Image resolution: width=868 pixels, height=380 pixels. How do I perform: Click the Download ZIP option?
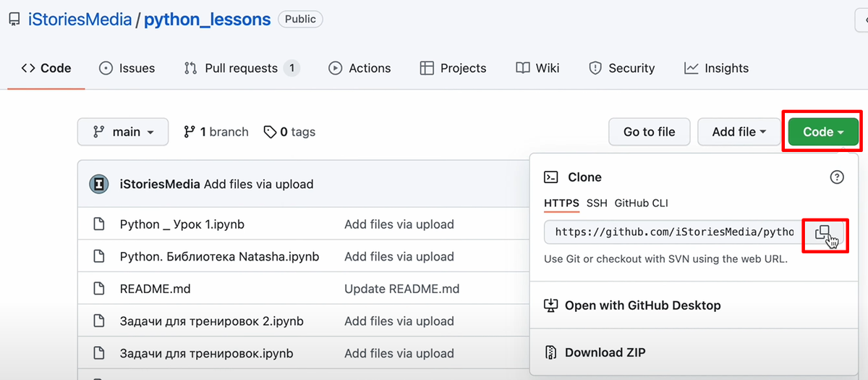coord(605,352)
